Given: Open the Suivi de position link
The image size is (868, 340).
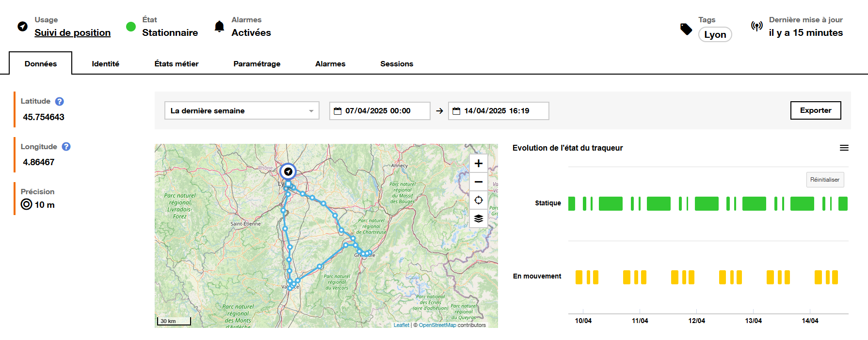Looking at the screenshot, I should point(72,33).
